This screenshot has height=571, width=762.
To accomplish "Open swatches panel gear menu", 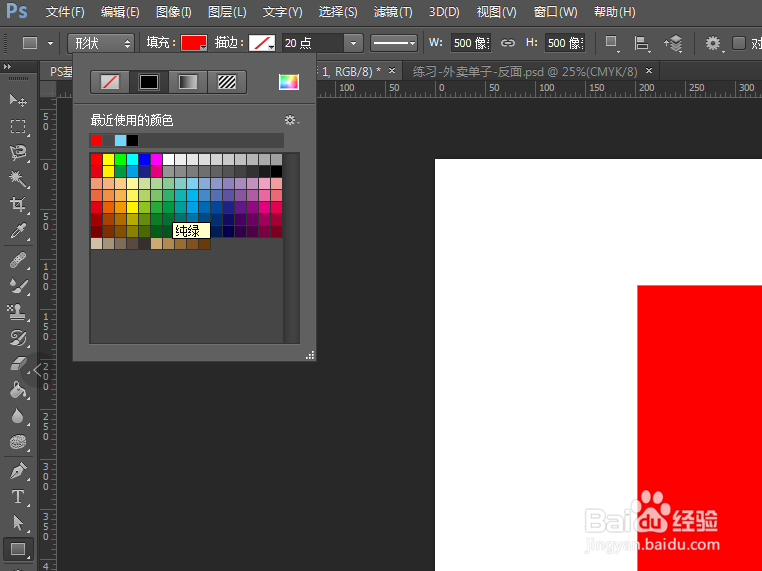I will click(x=291, y=120).
